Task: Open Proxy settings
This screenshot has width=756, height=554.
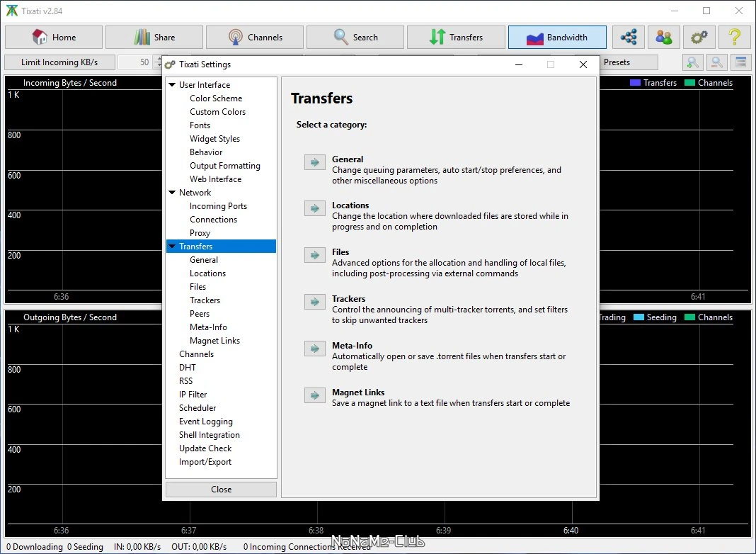Action: pos(200,233)
